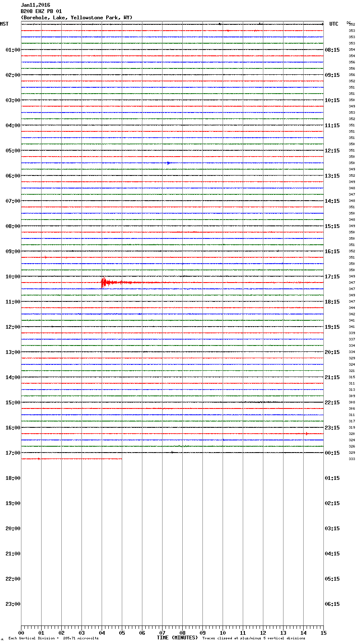
Task: Click the 18:00 MST hour label
Action: pyautogui.click(x=13, y=478)
